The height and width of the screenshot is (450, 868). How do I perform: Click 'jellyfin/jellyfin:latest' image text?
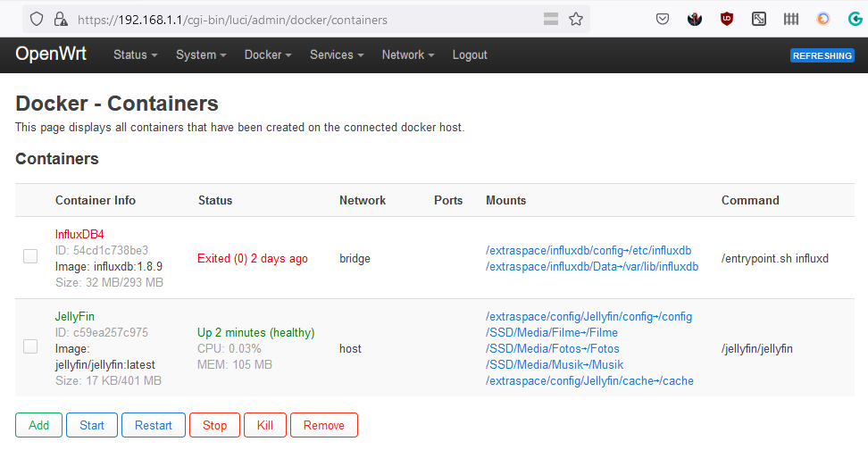pos(105,365)
